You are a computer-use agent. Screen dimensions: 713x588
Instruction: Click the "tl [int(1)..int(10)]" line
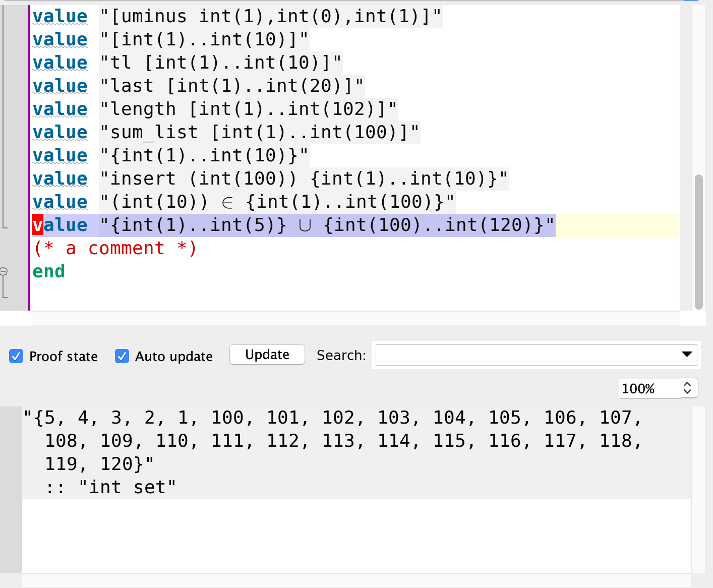click(187, 63)
